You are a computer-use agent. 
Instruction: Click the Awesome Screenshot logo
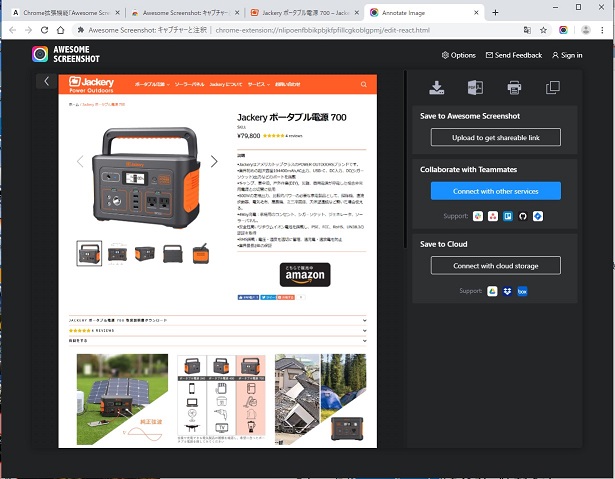click(66, 54)
